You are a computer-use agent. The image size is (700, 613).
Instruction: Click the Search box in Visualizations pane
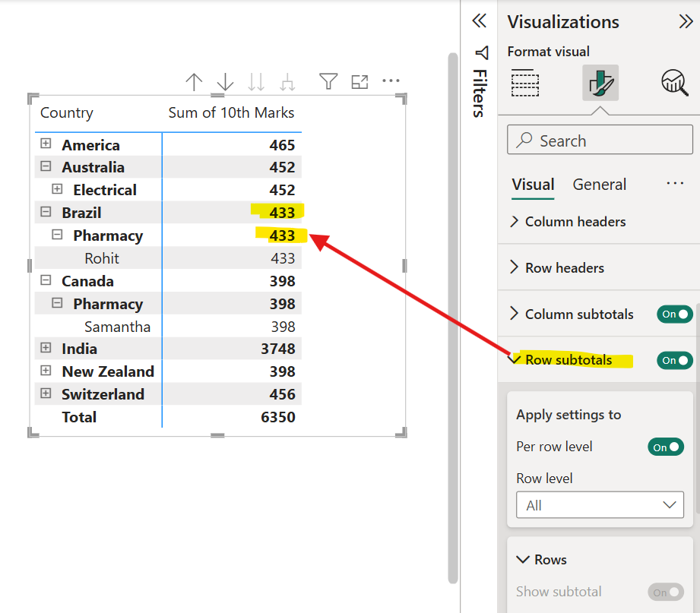(600, 141)
